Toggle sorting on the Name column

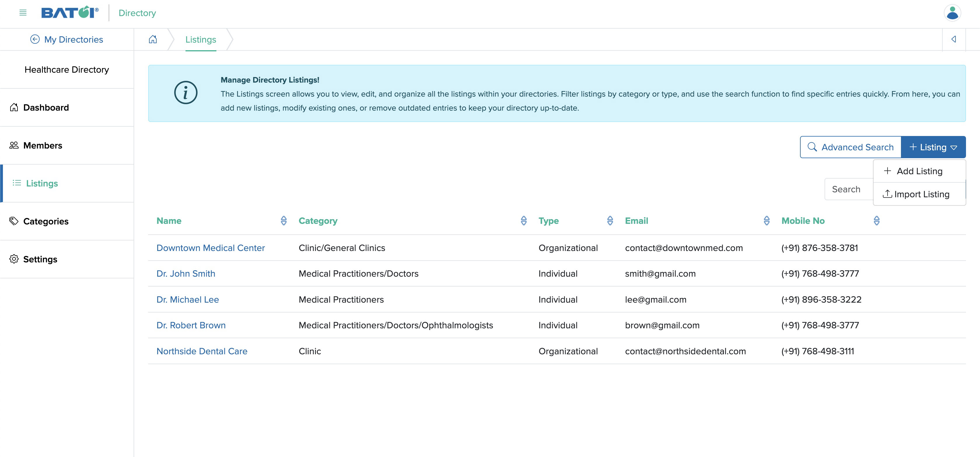(x=284, y=220)
